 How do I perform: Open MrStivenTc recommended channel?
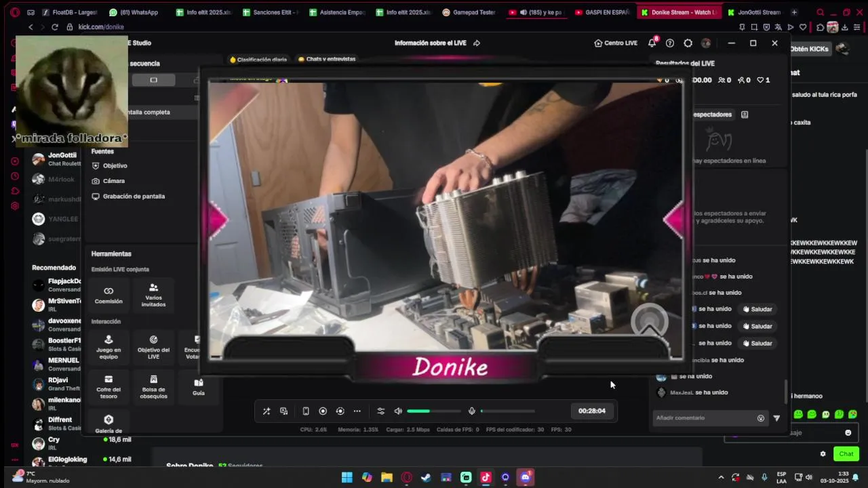(56, 304)
